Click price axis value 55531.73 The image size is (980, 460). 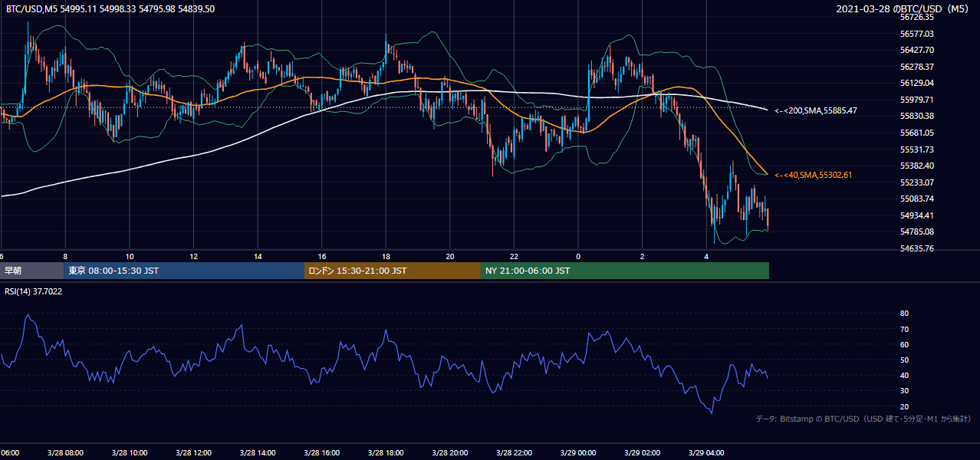tap(916, 149)
